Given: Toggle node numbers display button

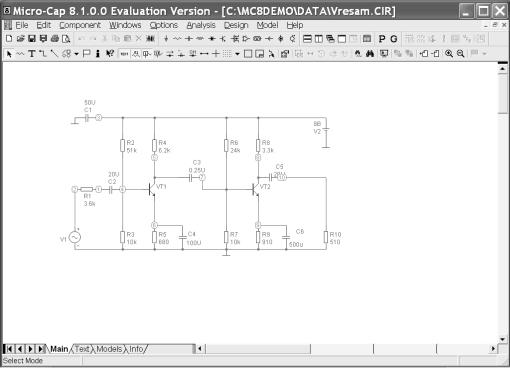Looking at the screenshot, I should [x=147, y=54].
